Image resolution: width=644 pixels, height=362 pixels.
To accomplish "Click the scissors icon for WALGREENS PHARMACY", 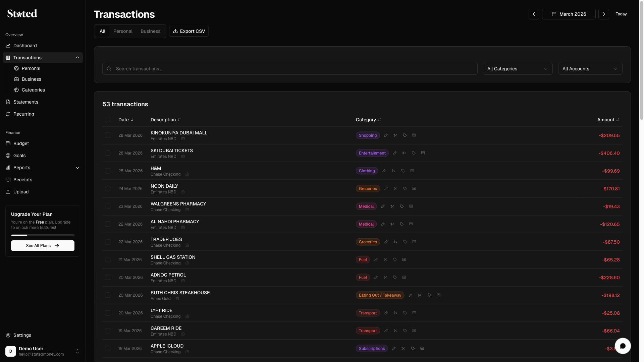I will coord(392,206).
